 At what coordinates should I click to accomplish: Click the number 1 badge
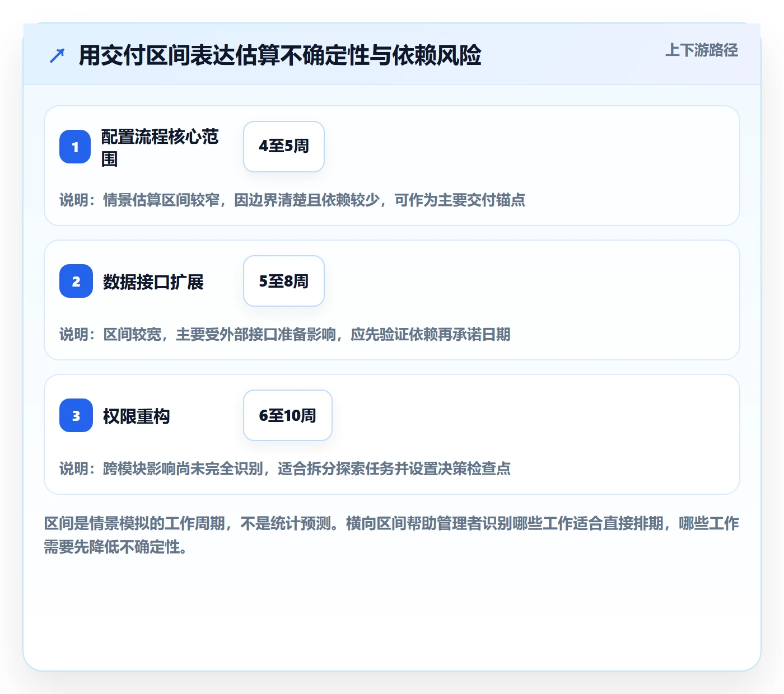75,147
